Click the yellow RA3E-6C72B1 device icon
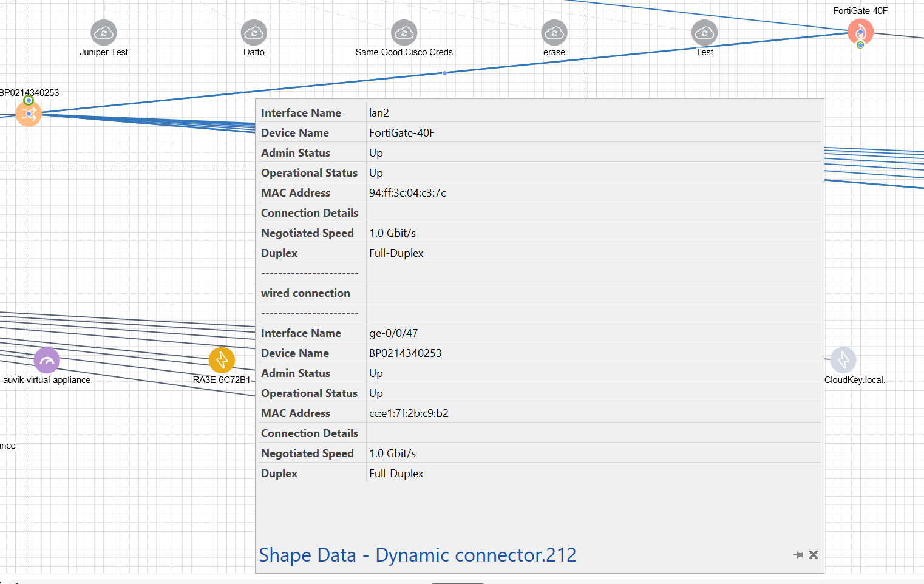Screen dimensions: 924x584 tap(222, 360)
